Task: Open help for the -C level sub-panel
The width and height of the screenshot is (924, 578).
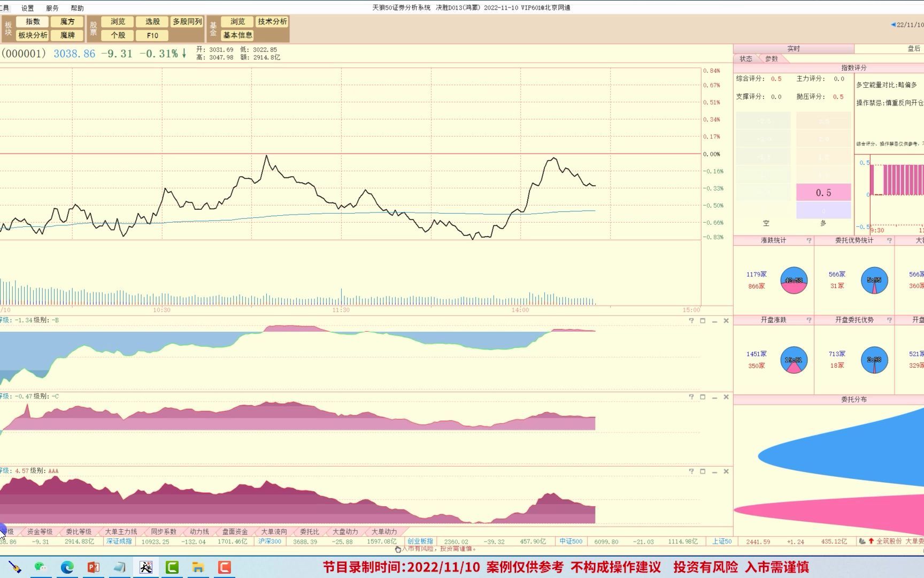Action: tap(691, 397)
